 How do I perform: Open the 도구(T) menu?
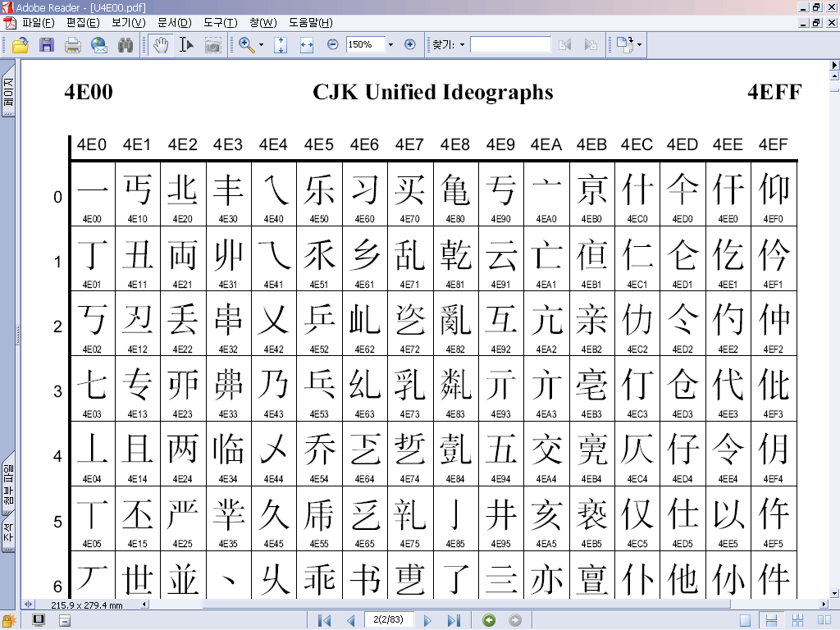pos(221,22)
